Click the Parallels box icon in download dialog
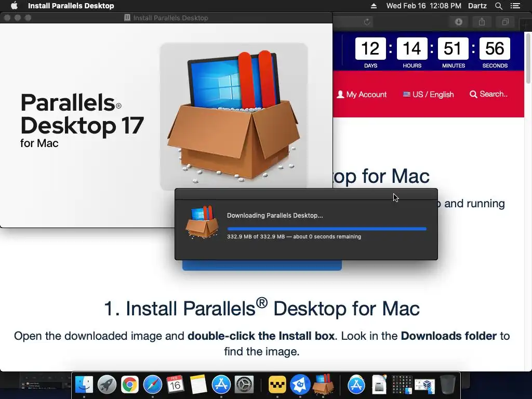The image size is (532, 399). pyautogui.click(x=202, y=222)
